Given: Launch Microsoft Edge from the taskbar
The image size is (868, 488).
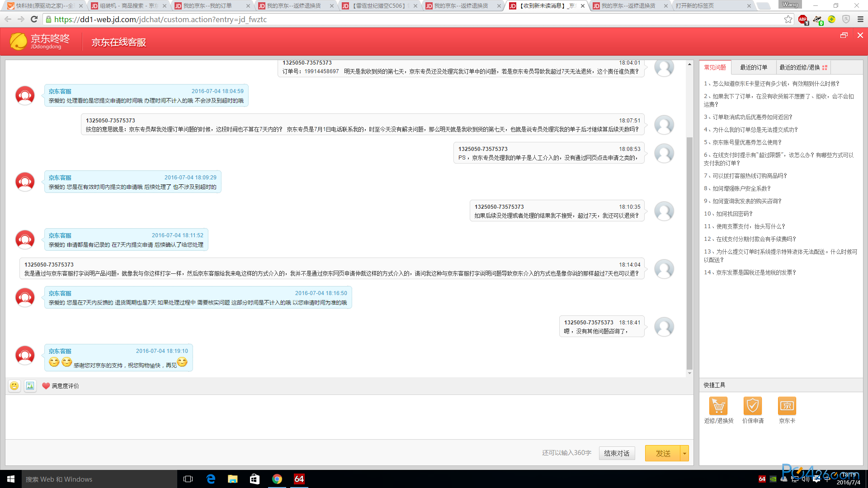Looking at the screenshot, I should pyautogui.click(x=211, y=479).
